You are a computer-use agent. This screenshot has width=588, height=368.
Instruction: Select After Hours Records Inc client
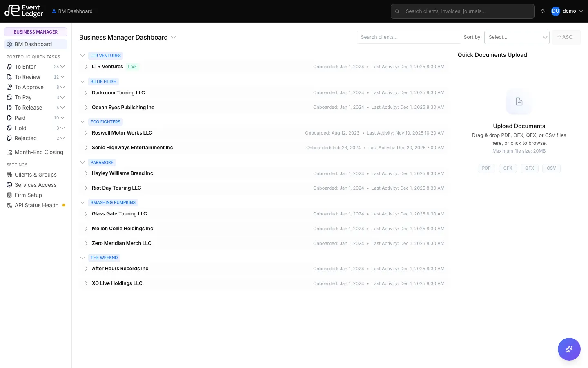[120, 269]
